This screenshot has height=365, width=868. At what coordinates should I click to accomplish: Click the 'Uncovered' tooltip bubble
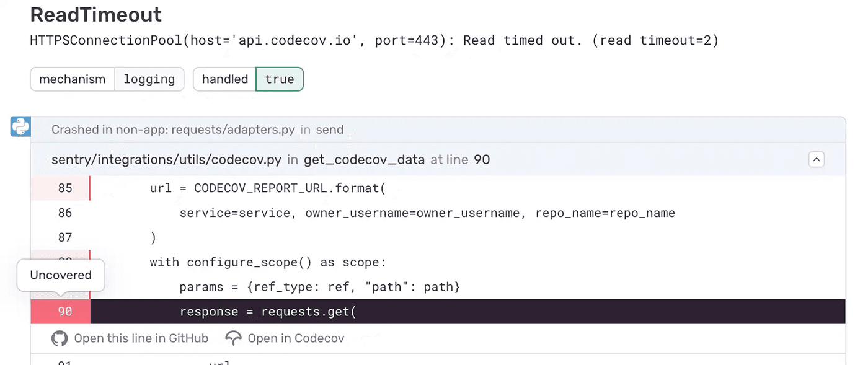click(60, 275)
